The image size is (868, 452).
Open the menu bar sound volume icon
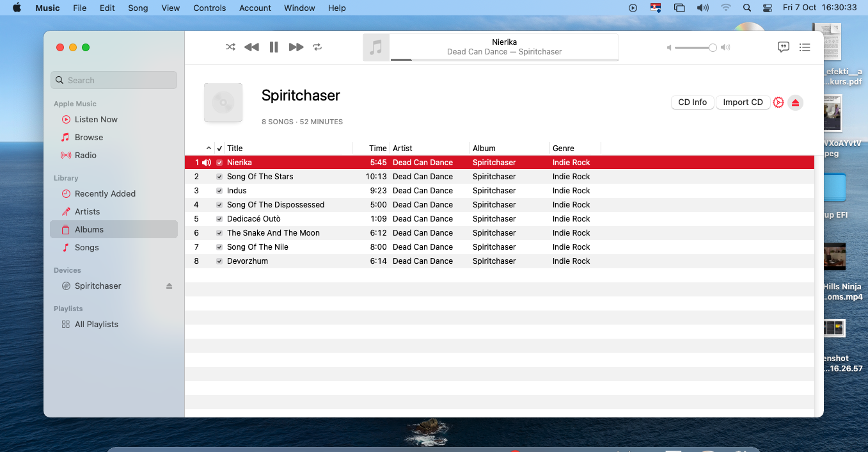tap(703, 8)
